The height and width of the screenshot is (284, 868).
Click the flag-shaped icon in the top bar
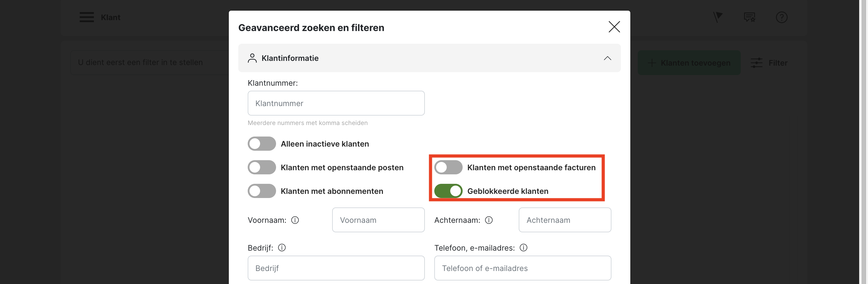click(717, 17)
